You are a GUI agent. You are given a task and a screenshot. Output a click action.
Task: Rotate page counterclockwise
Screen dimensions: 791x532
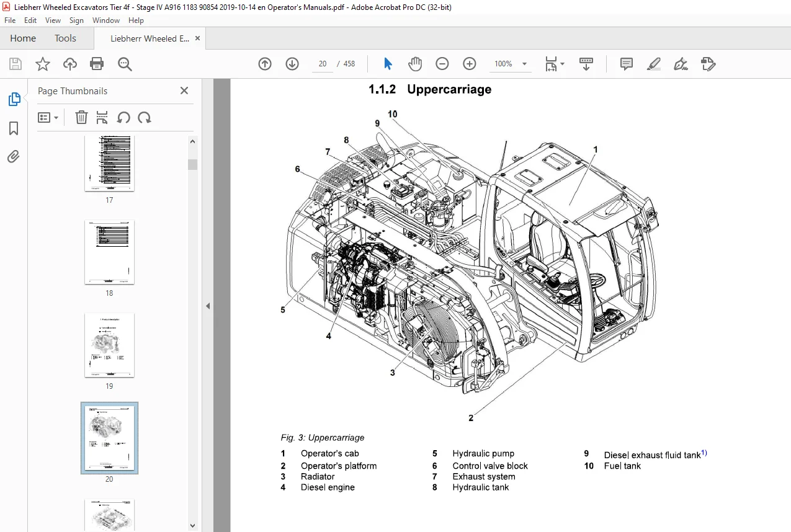[x=123, y=118]
